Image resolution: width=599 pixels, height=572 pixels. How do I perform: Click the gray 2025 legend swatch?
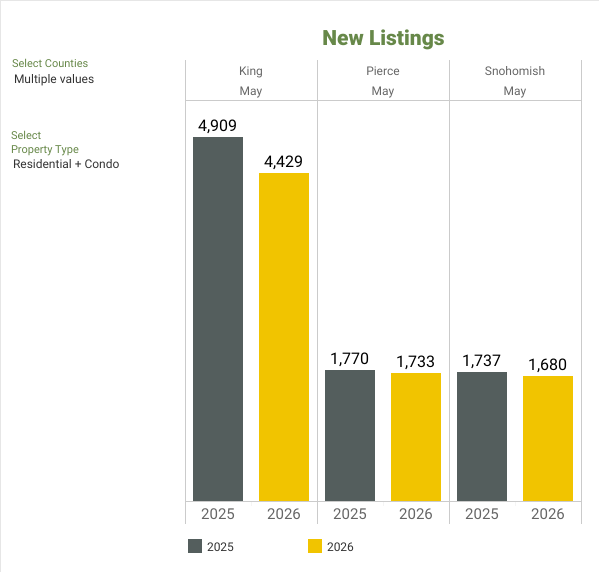[x=195, y=546]
